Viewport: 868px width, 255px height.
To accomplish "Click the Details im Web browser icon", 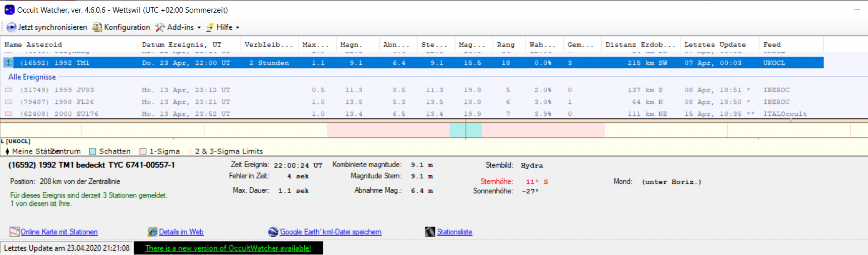I will pos(153,232).
